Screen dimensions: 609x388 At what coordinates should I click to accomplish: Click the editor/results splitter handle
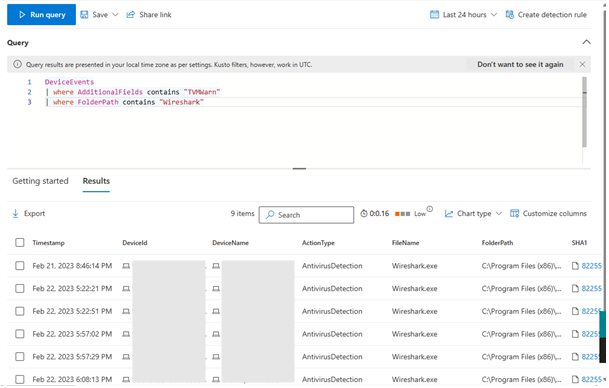point(299,169)
